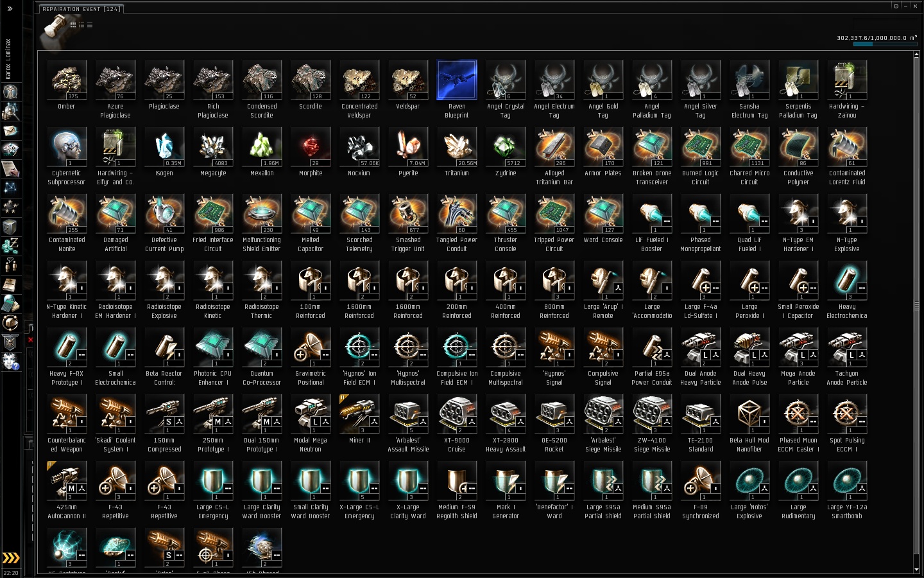Select the Tachyon Anode Particle turret
The height and width of the screenshot is (578, 924).
click(847, 357)
